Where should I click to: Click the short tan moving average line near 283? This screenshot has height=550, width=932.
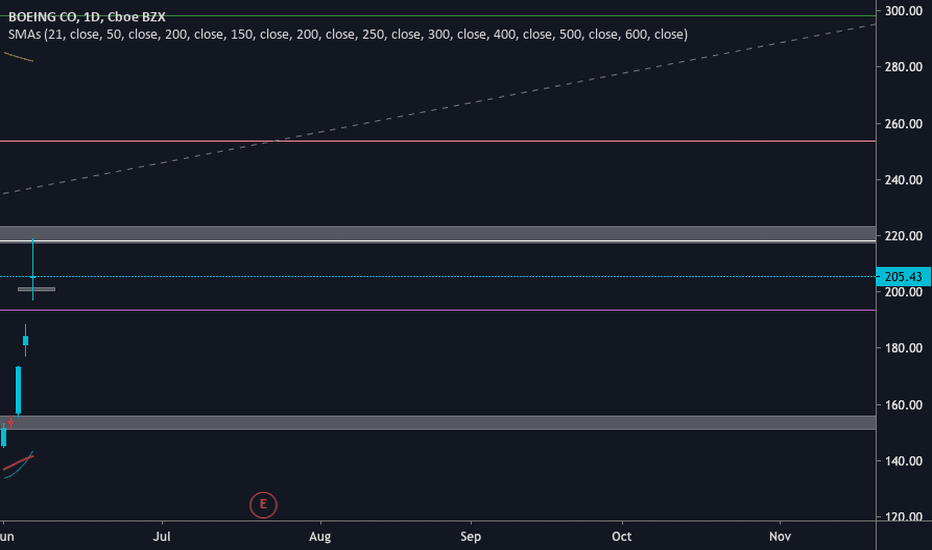[18, 57]
